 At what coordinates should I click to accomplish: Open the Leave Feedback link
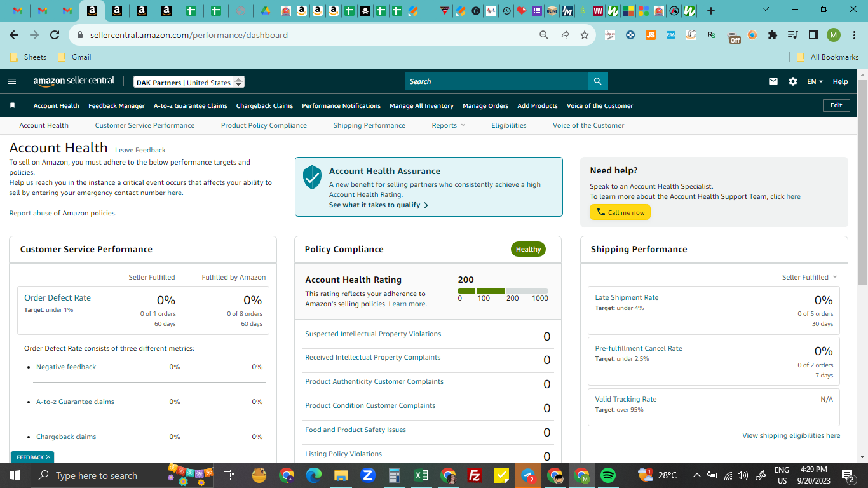140,150
